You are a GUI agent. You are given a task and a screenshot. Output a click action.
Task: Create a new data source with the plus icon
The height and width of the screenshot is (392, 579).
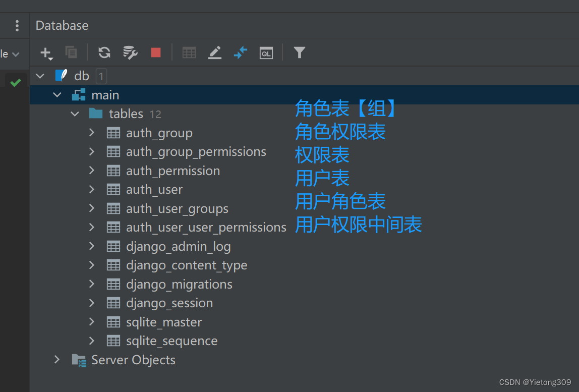tap(46, 52)
